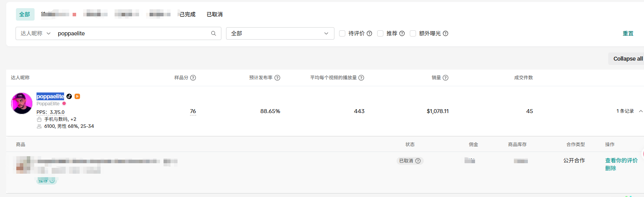Open the 待评价 help tooltip icon

click(369, 33)
